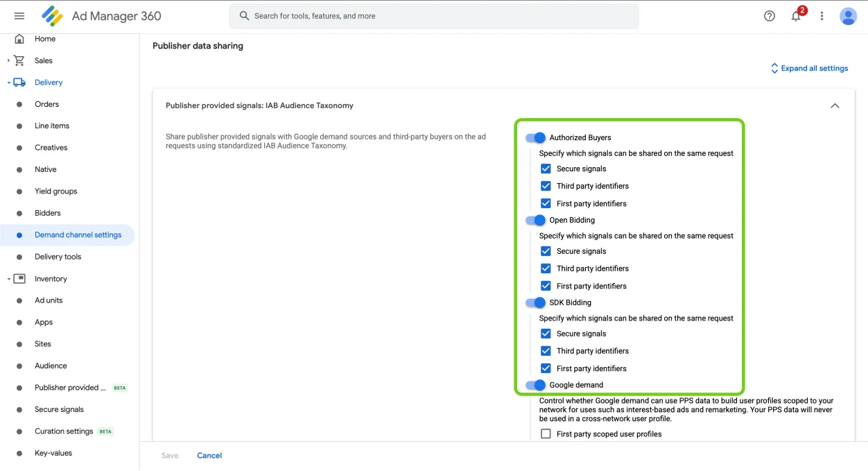
Task: Uncheck Secure signals under Open Bidding
Action: click(546, 251)
